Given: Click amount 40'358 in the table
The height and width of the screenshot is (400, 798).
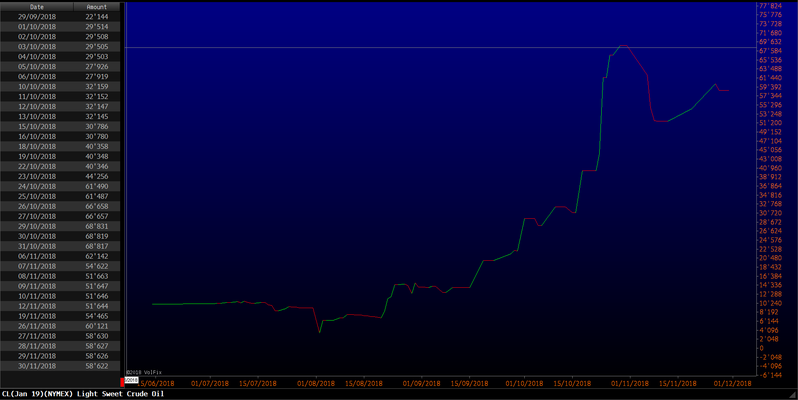Looking at the screenshot, I should point(97,147).
